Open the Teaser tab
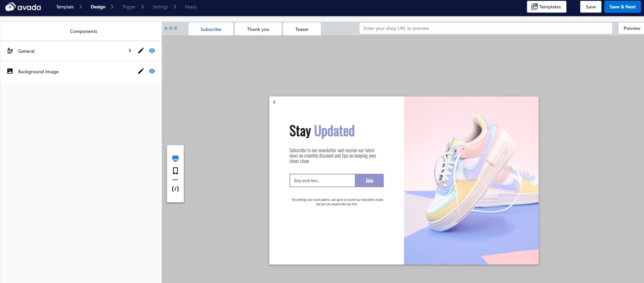The image size is (644, 283). (302, 29)
